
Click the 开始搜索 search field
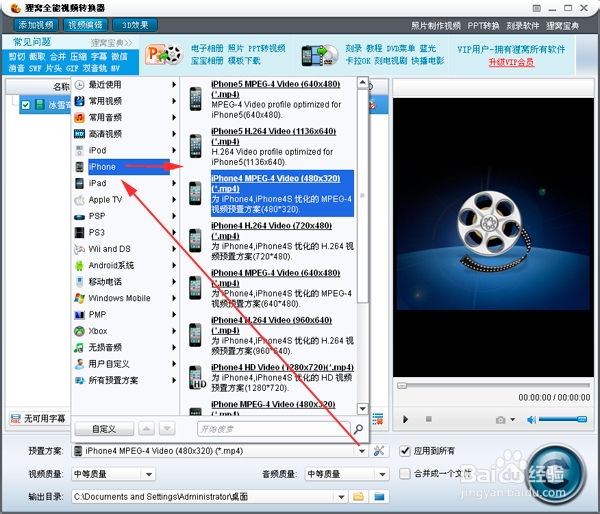pyautogui.click(x=274, y=429)
